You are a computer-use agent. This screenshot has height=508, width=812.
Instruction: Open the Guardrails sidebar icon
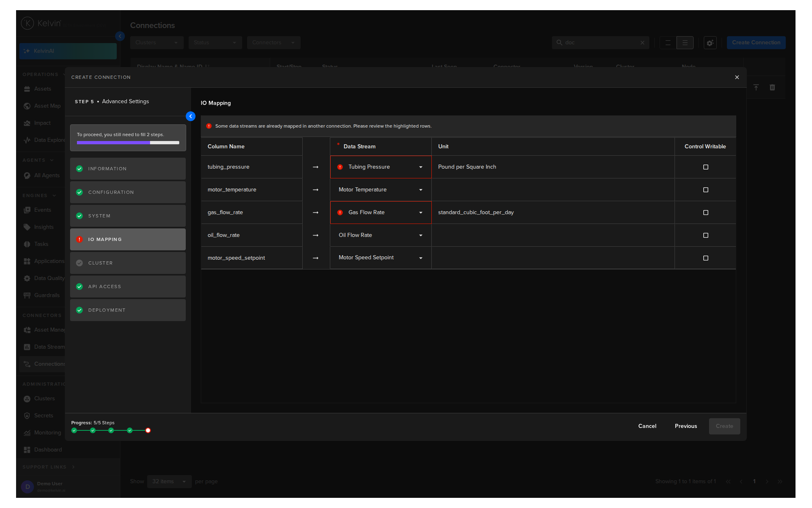click(27, 295)
